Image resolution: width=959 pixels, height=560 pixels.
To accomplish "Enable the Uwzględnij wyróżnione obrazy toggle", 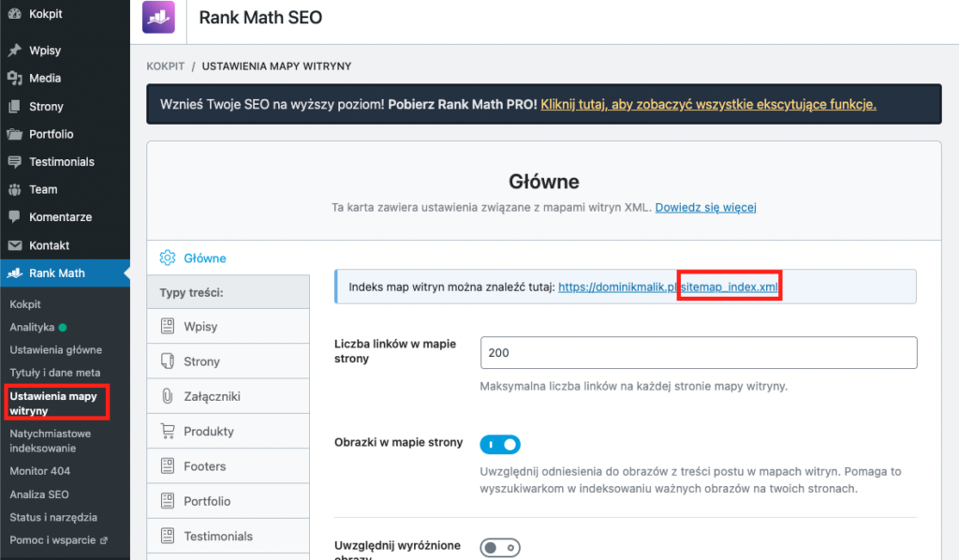I will [x=500, y=547].
